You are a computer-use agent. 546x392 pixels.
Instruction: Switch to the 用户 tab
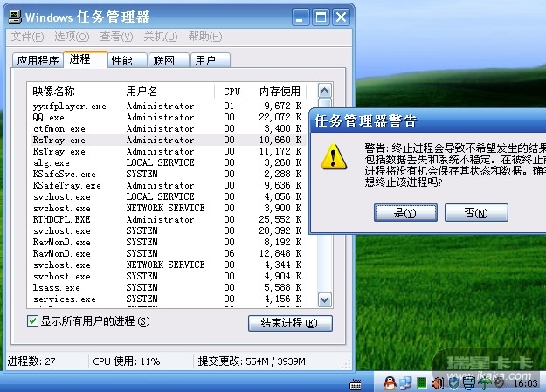(x=211, y=60)
